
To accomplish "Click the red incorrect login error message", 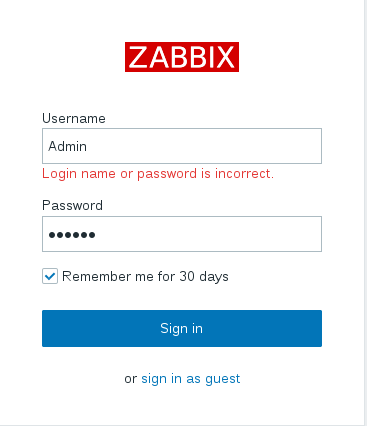I will point(158,174).
